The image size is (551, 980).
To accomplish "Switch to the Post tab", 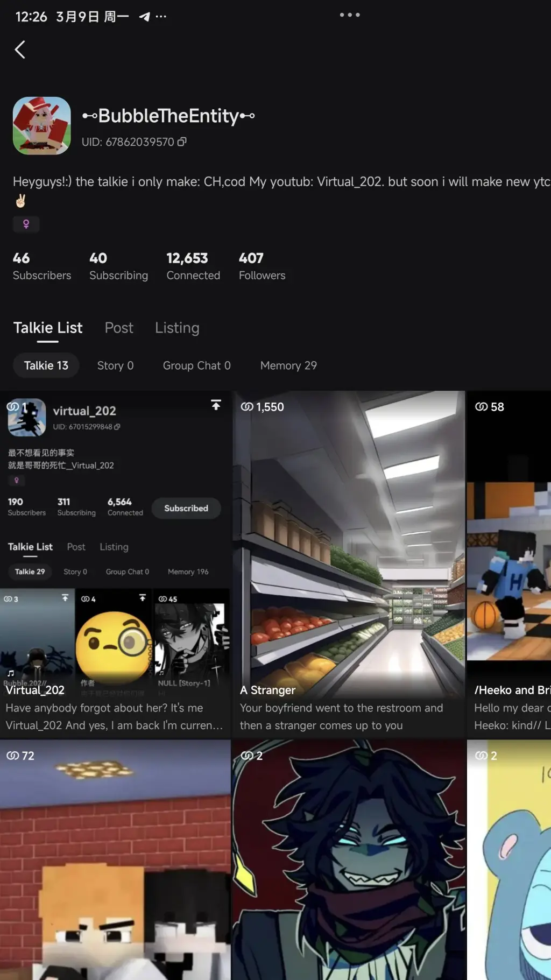I will coord(119,328).
